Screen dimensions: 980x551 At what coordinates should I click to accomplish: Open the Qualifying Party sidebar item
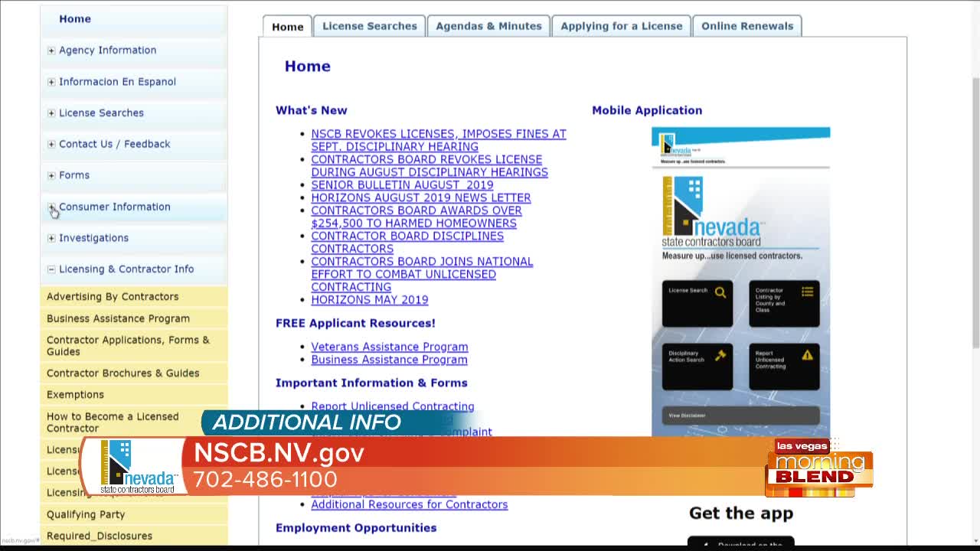(x=134, y=515)
